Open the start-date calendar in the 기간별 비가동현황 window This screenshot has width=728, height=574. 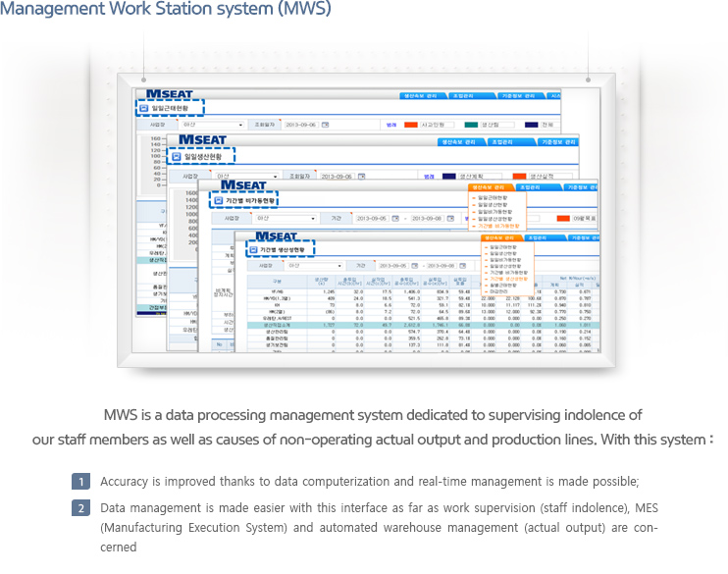(x=395, y=218)
